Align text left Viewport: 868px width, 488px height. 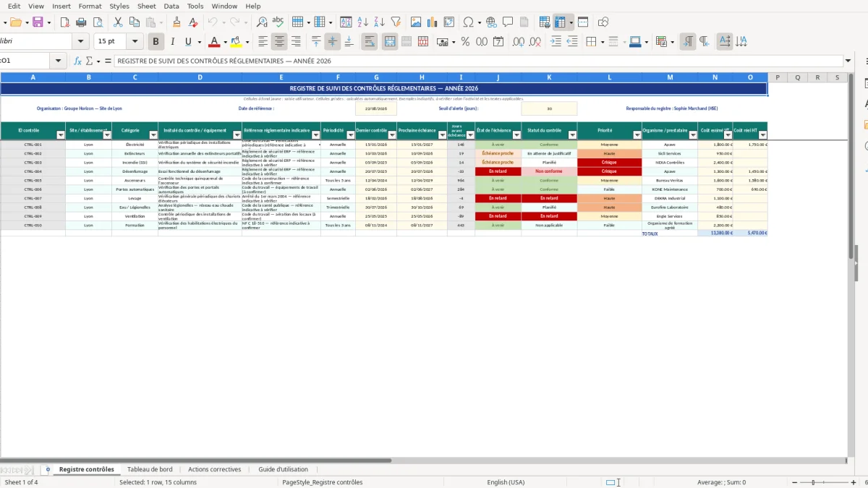click(x=263, y=42)
